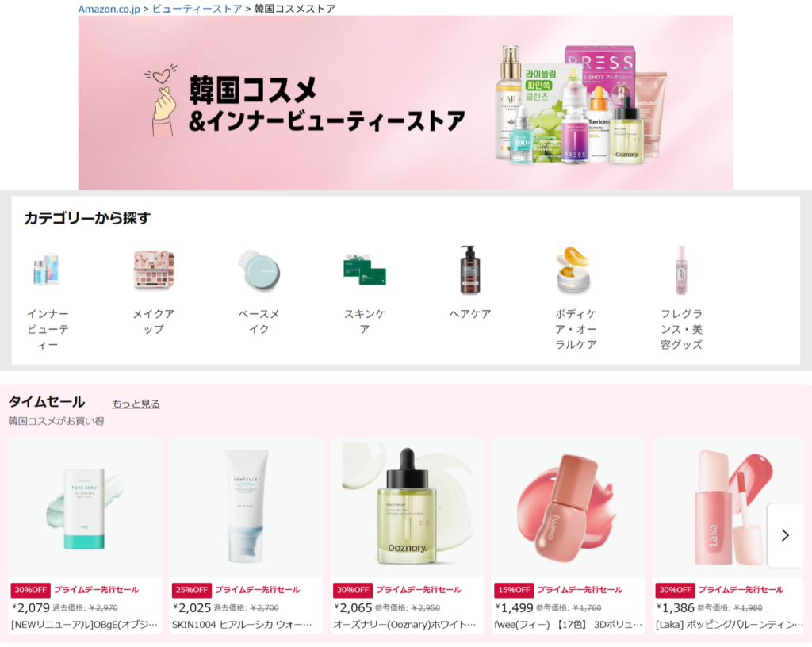Image resolution: width=812 pixels, height=647 pixels.
Task: Select the メイクアップ eyeshadow palette icon
Action: coord(153,270)
